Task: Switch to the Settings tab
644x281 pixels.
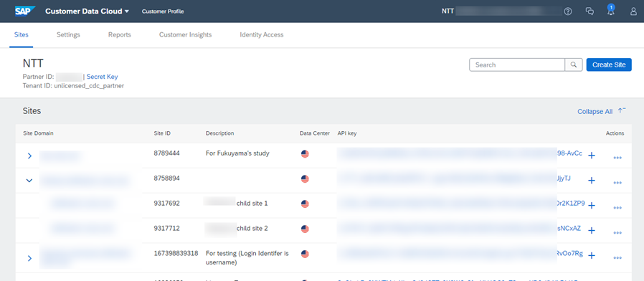Action: tap(68, 35)
